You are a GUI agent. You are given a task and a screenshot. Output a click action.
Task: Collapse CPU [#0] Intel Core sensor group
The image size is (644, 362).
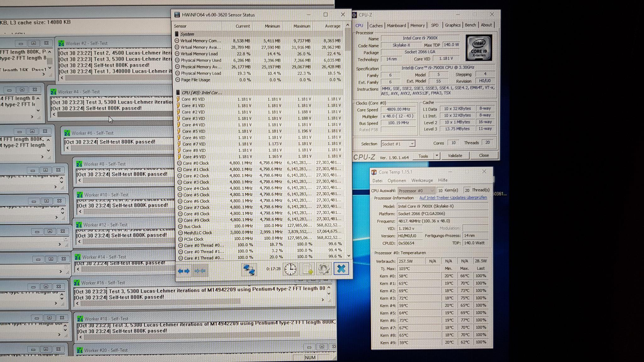click(178, 92)
